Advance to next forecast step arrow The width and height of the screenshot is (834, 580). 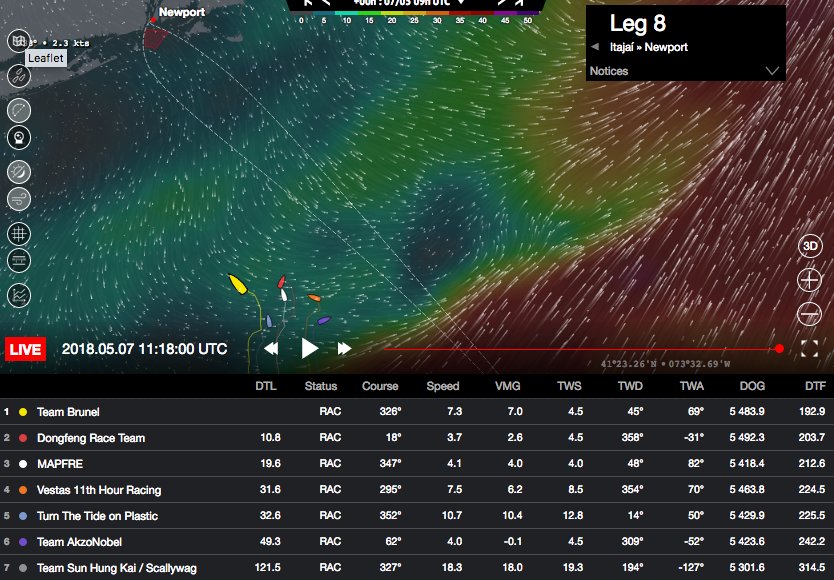(501, 3)
